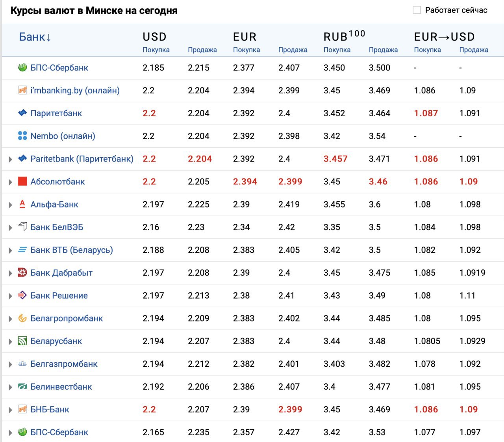Click the Альфа-Банк red A icon
This screenshot has height=442, width=504.
pos(22,204)
